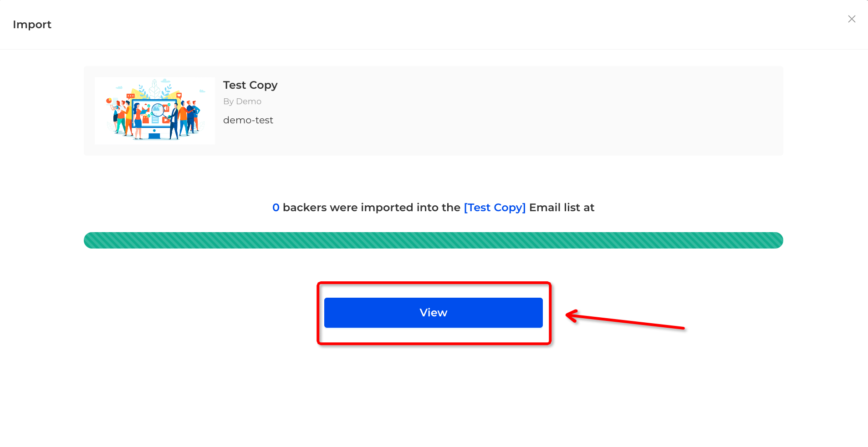Click the green striped import progress bar

[x=434, y=240]
